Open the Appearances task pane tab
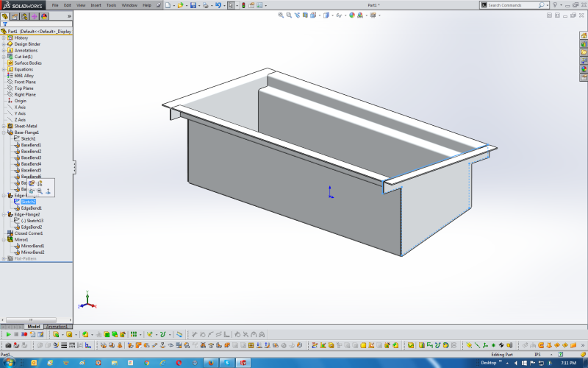Screen dimensions: 588x368 [x=584, y=69]
